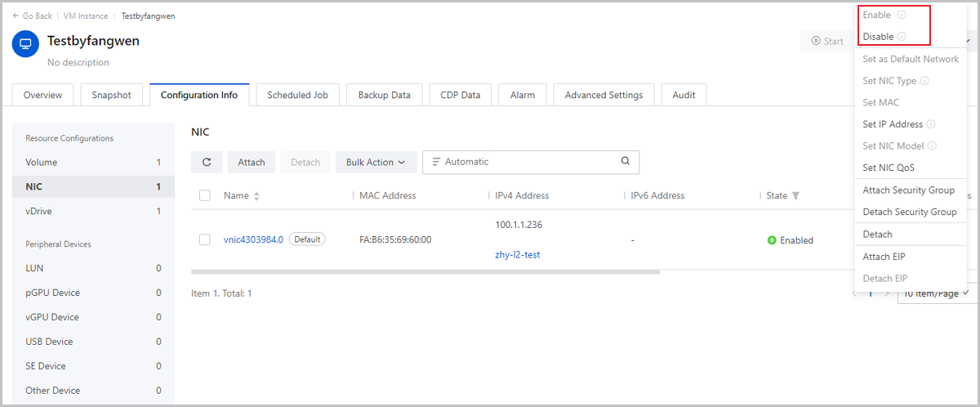Click the info icon beside Disable
This screenshot has height=407, width=980.
click(902, 37)
